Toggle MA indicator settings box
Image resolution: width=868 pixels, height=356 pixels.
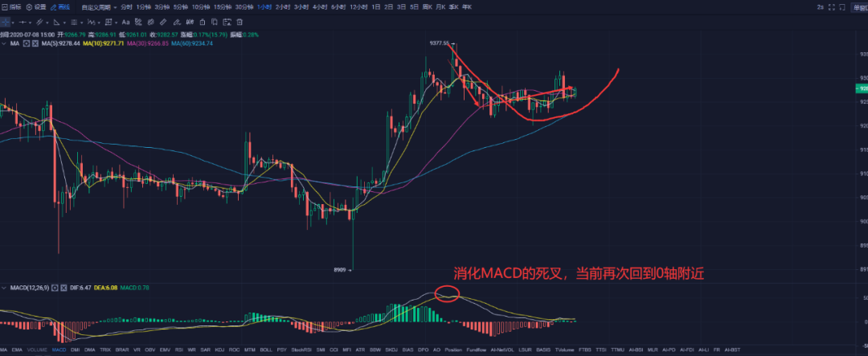26,43
